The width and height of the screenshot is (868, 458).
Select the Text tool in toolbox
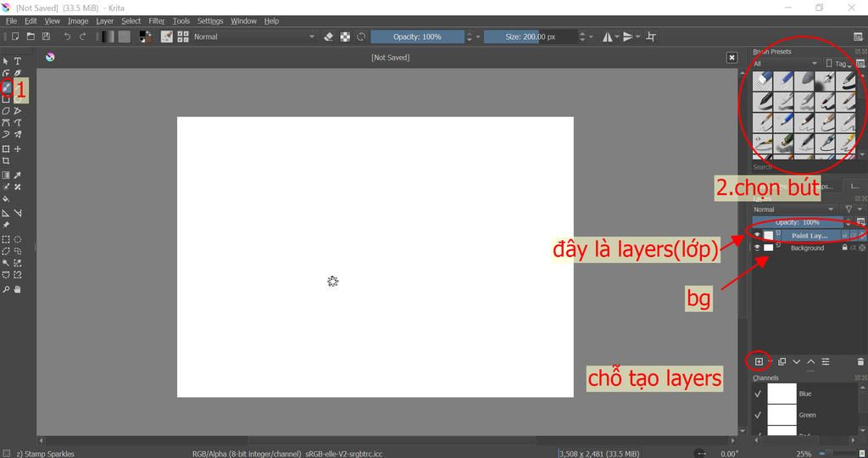pos(18,61)
